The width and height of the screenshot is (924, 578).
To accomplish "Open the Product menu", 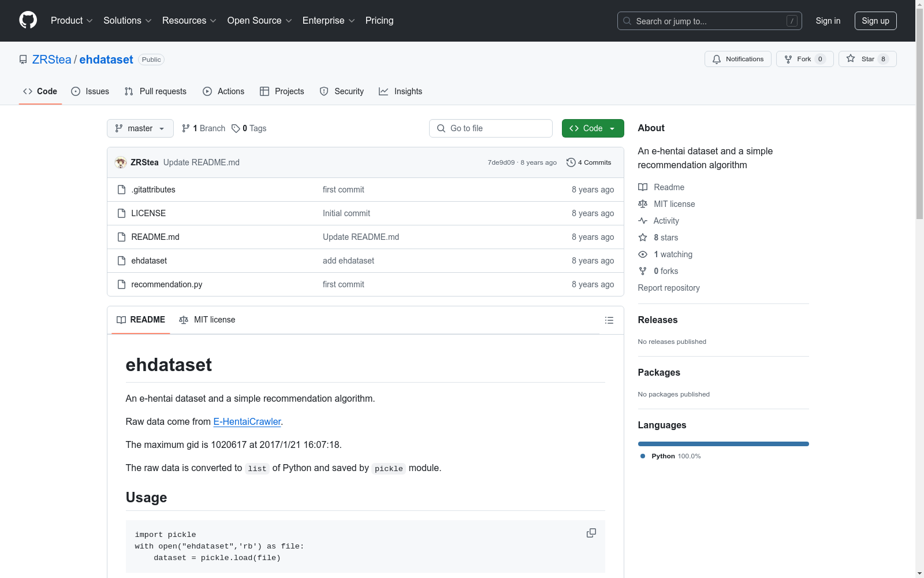I will point(72,21).
